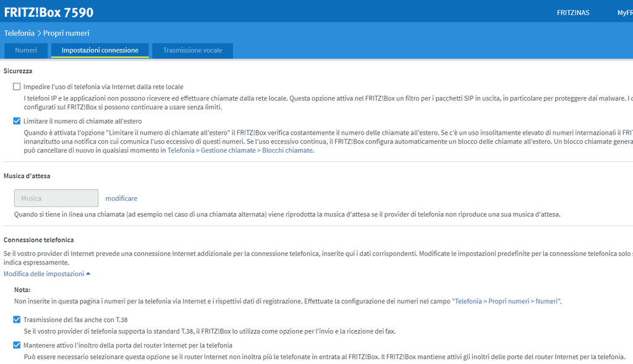Disable Limitare il numero di chiamate all'estero

point(17,121)
